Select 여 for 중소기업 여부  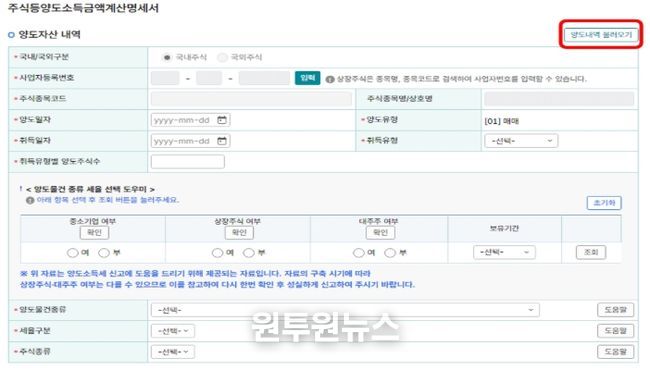pos(73,253)
